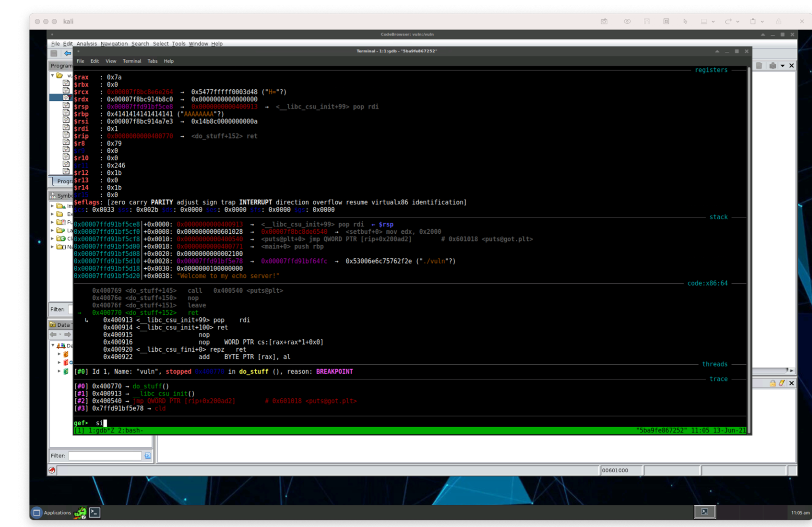Select the green library archive in Data Type Manager
812x527 pixels.
[65, 371]
